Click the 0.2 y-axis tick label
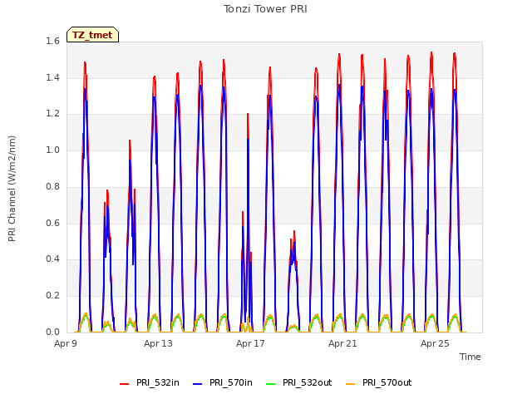This screenshot has height=399, width=532. (x=52, y=296)
